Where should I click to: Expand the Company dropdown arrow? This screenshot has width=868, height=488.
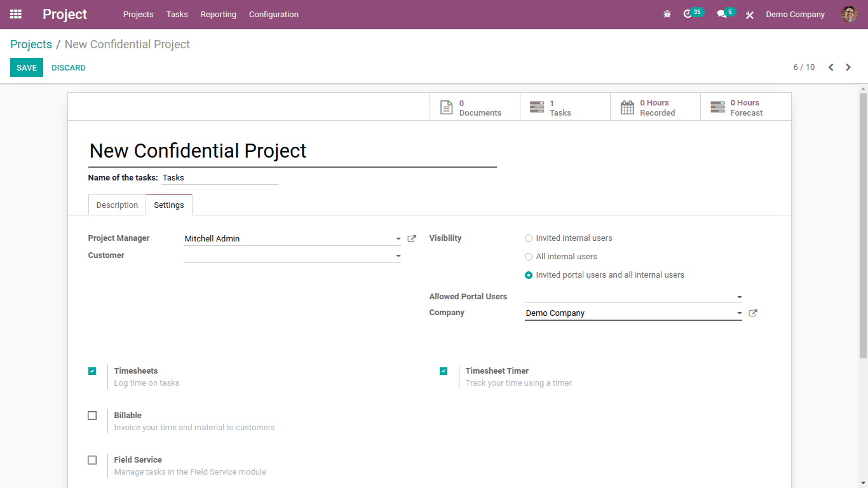[x=740, y=313]
